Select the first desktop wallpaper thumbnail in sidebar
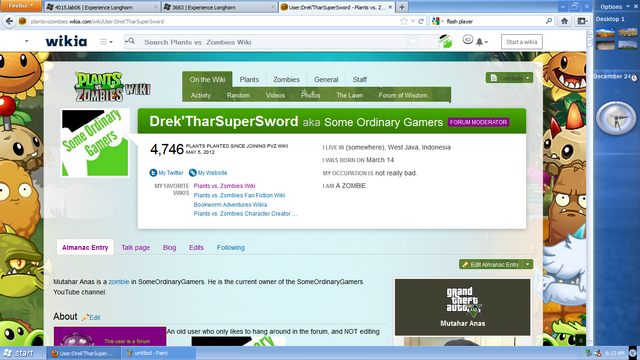Image resolution: width=640 pixels, height=360 pixels. (605, 33)
